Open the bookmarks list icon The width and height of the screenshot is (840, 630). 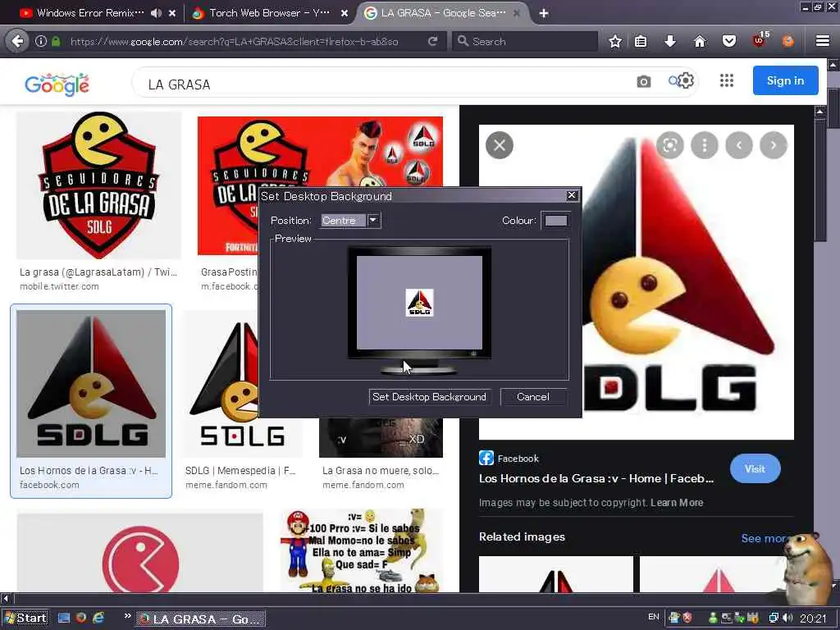[641, 41]
